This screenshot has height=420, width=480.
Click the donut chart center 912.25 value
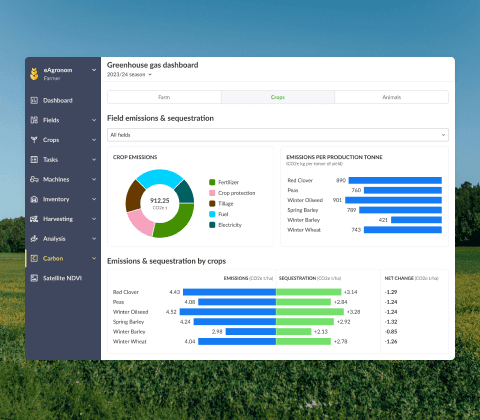click(x=160, y=201)
